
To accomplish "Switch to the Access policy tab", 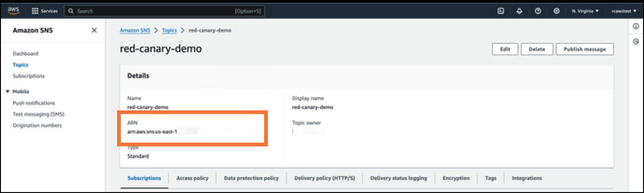I will (192, 178).
